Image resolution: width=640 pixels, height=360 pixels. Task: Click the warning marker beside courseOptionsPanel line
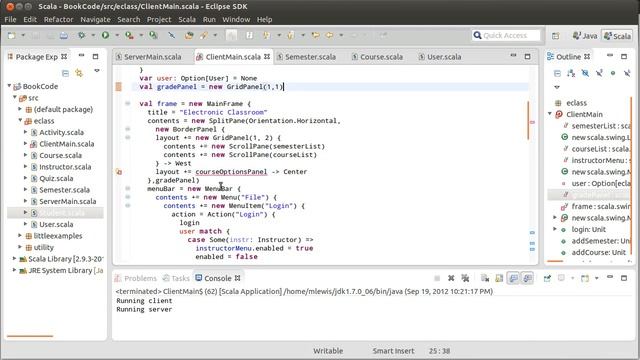[119, 172]
